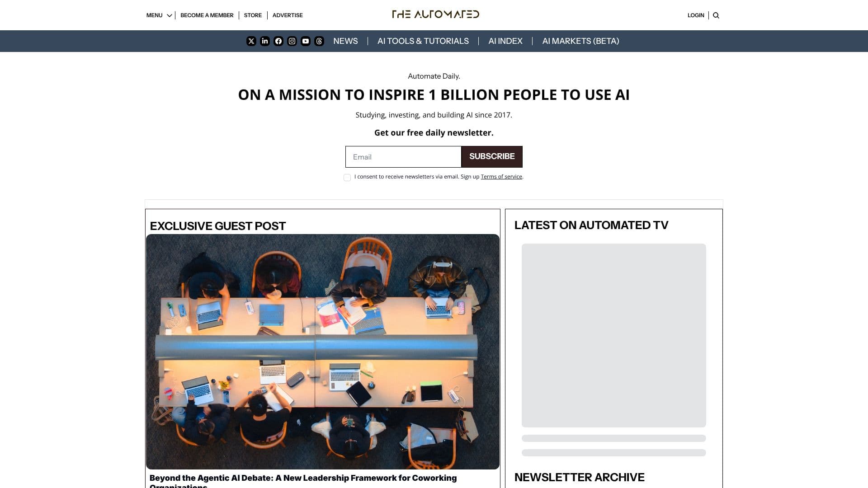Open the X (Twitter) social icon

pos(251,41)
